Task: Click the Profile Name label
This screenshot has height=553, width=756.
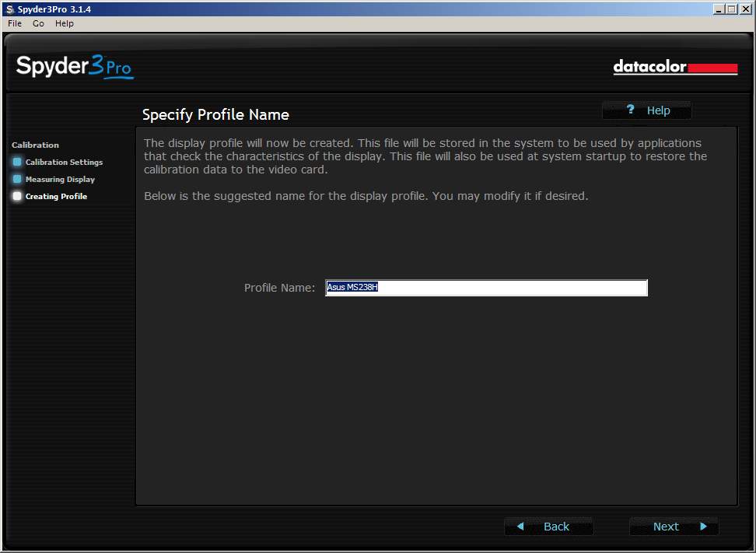Action: coord(280,288)
